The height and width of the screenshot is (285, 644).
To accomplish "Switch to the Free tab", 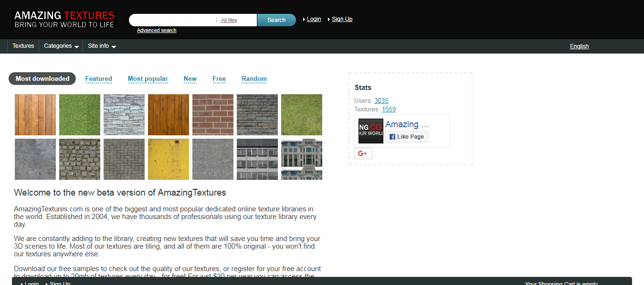I will click(x=219, y=79).
